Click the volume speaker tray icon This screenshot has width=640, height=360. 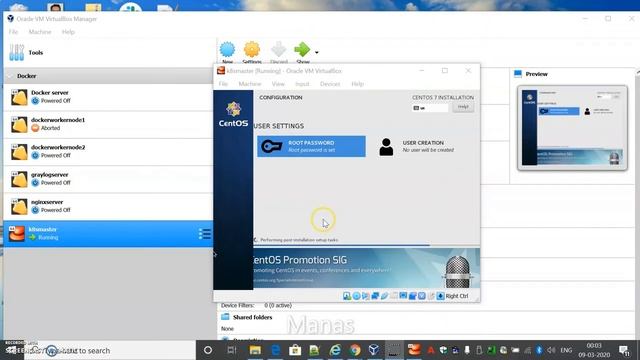[x=551, y=350]
